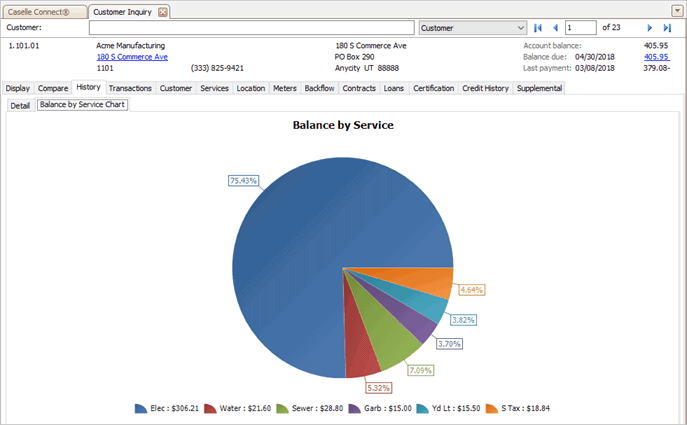Open the 180 S Commerce Ave link

(132, 57)
